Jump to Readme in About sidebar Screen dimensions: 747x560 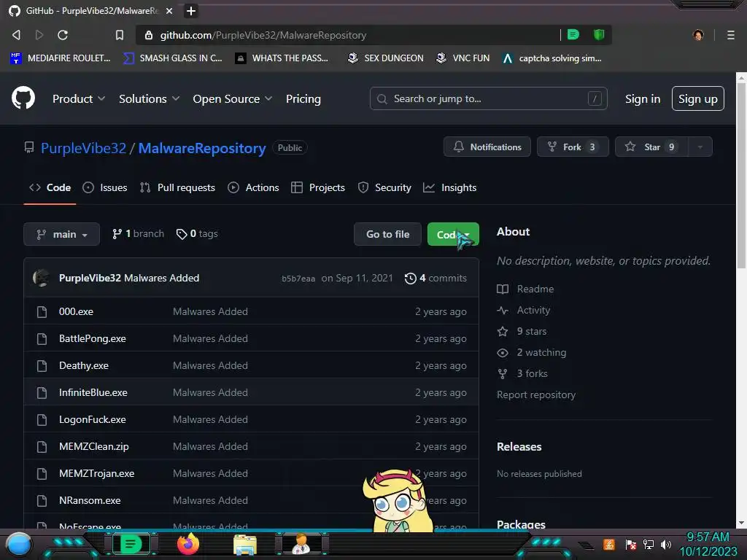[x=525, y=289]
